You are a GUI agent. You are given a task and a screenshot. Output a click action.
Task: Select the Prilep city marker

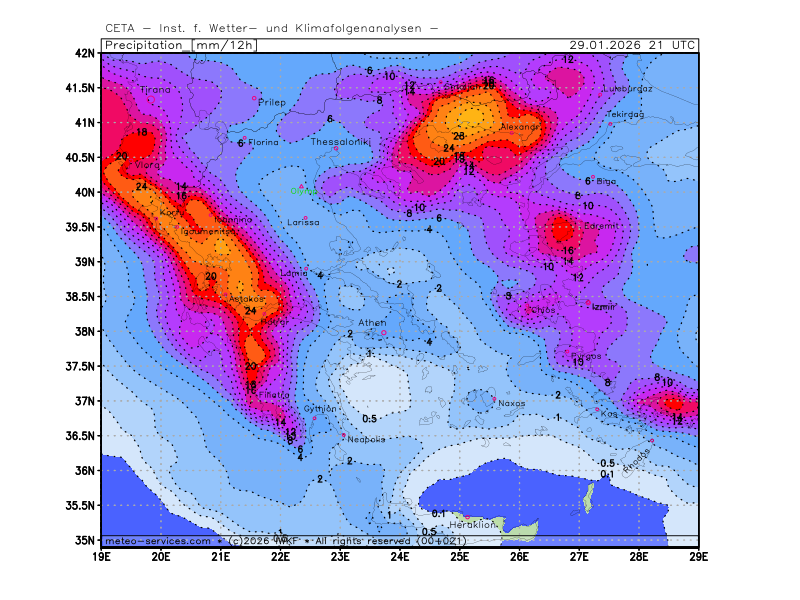tap(255, 97)
